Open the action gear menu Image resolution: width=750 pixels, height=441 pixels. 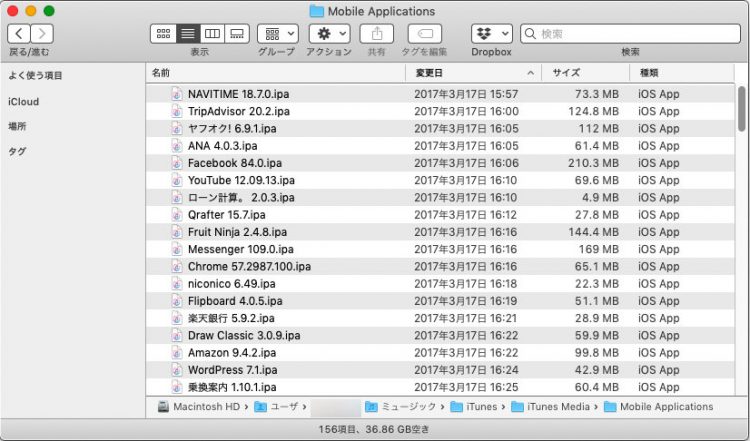coord(330,34)
